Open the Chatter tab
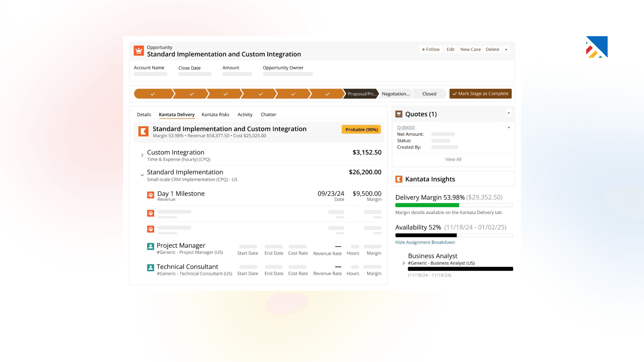644x362 pixels. (268, 114)
